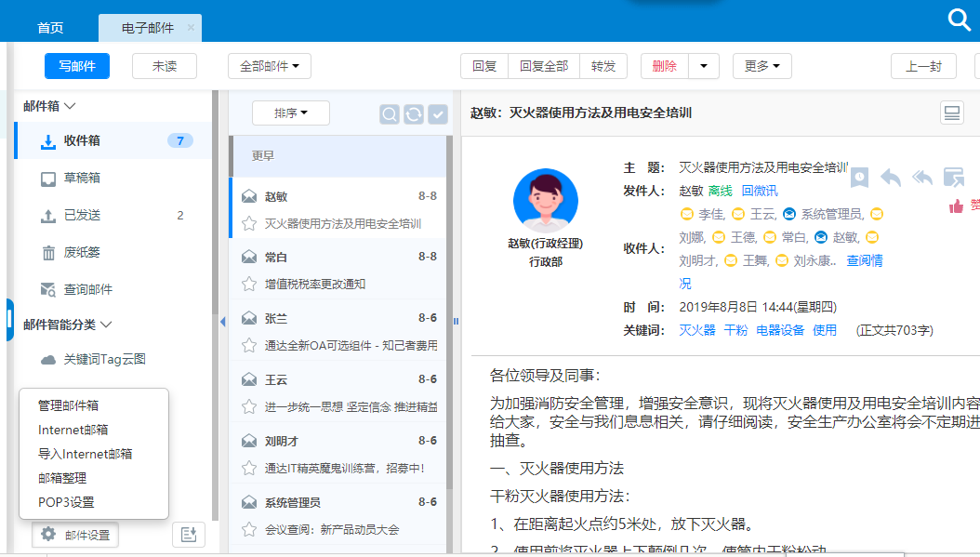Viewport: 980px width, 557px height.
Task: Toggle the select-all checkmark in the mail list
Action: point(437,113)
